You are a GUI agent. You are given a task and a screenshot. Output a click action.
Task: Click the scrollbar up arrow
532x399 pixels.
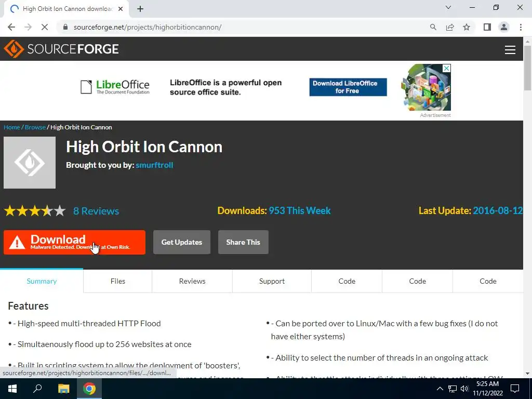(527, 42)
